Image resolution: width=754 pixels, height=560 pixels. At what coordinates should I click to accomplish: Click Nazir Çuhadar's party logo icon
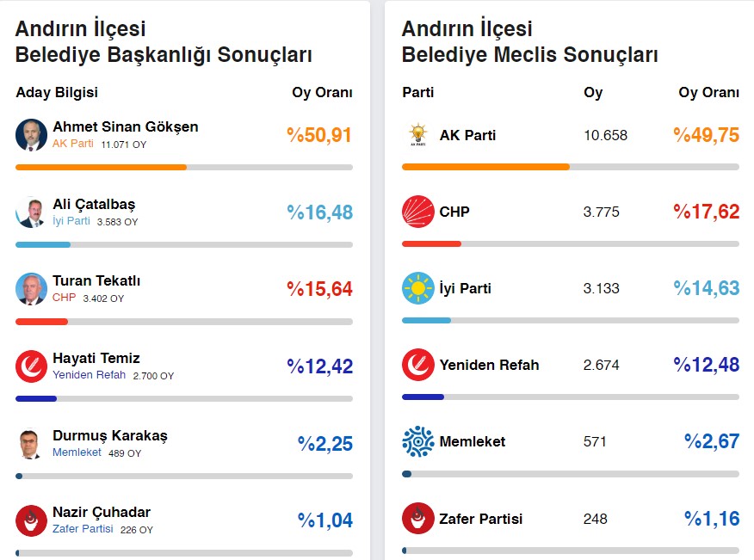point(32,520)
